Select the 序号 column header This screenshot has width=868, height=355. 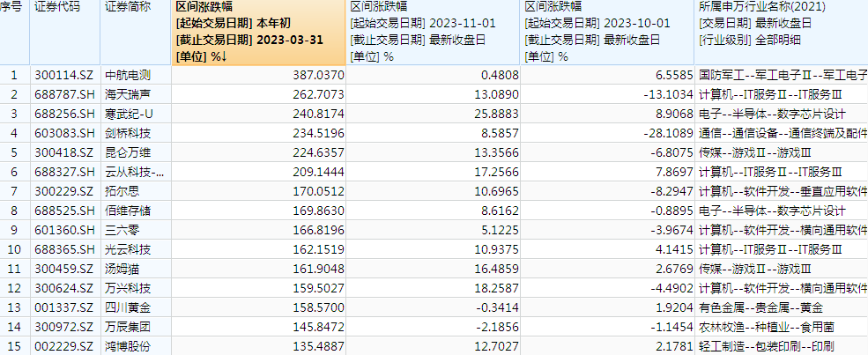14,33
